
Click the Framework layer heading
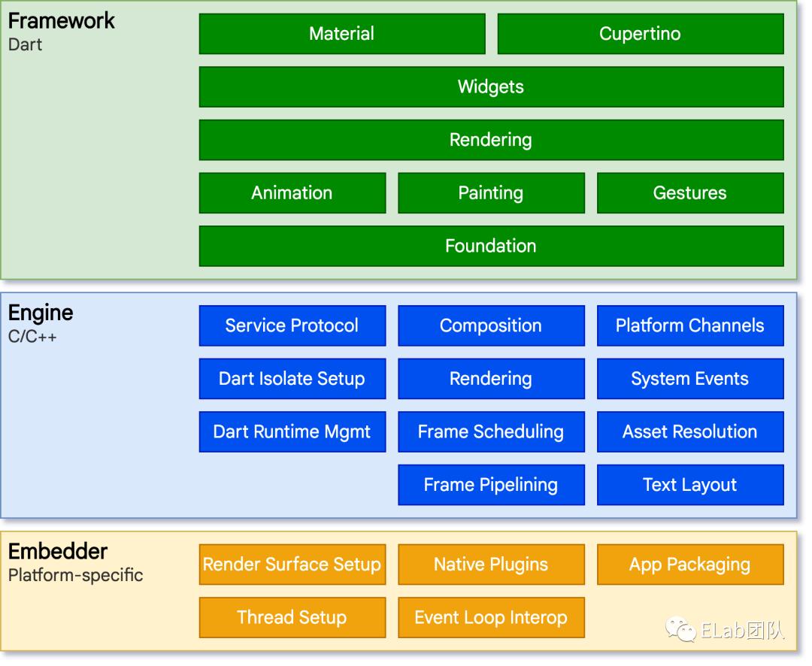click(x=62, y=20)
